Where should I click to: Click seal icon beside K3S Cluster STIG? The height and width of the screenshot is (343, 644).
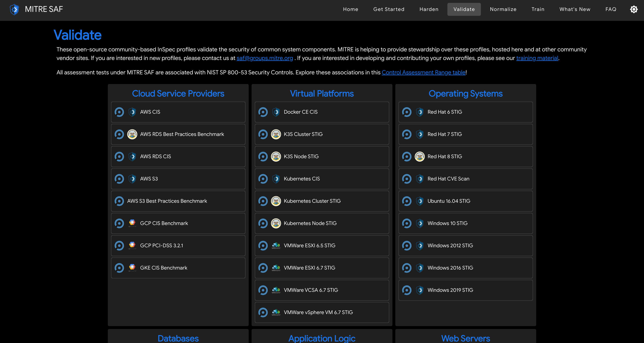(276, 134)
